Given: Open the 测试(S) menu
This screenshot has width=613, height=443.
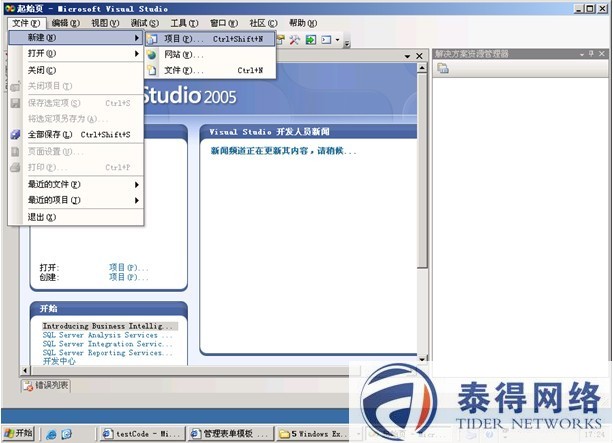Looking at the screenshot, I should click(145, 23).
